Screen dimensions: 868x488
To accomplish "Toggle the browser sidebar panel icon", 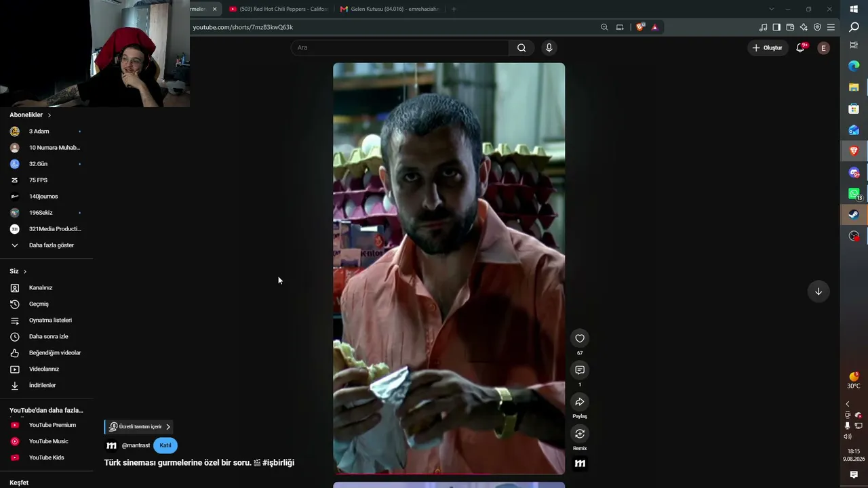I will [776, 27].
